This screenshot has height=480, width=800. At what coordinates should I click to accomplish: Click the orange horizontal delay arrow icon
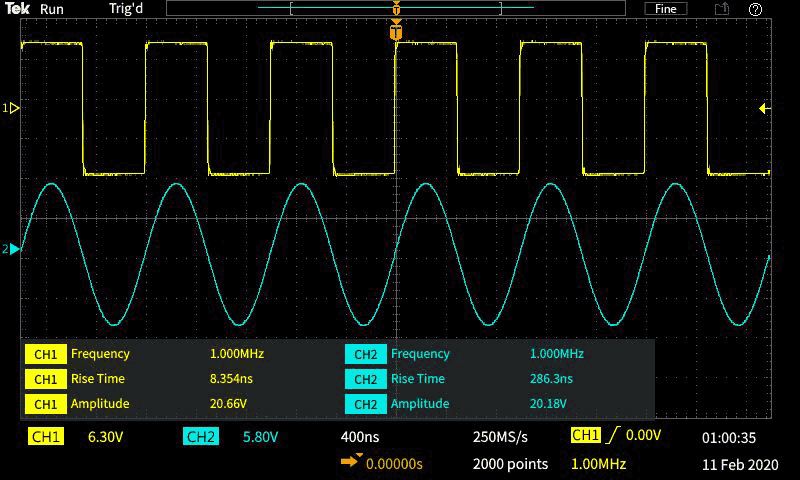point(351,462)
